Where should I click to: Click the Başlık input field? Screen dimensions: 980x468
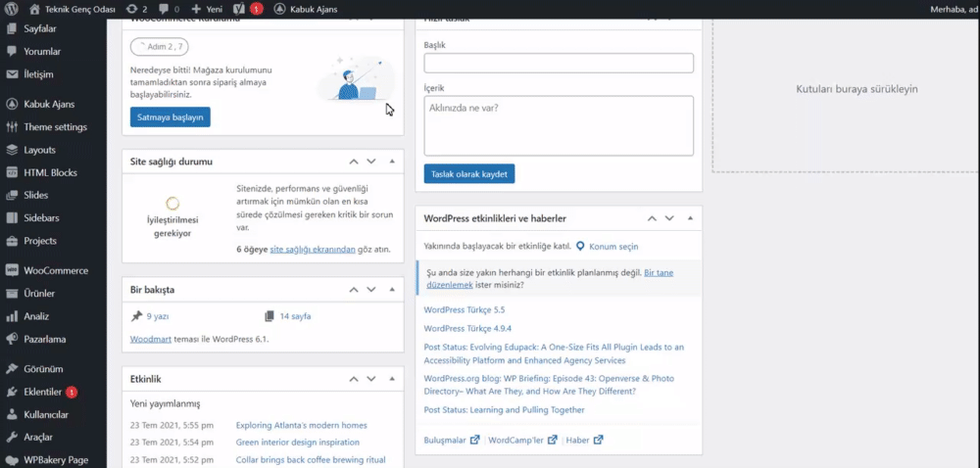559,63
